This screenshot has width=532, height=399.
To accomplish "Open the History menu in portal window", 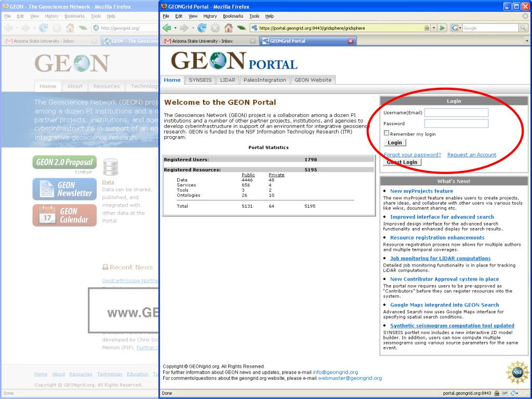I will pos(210,16).
